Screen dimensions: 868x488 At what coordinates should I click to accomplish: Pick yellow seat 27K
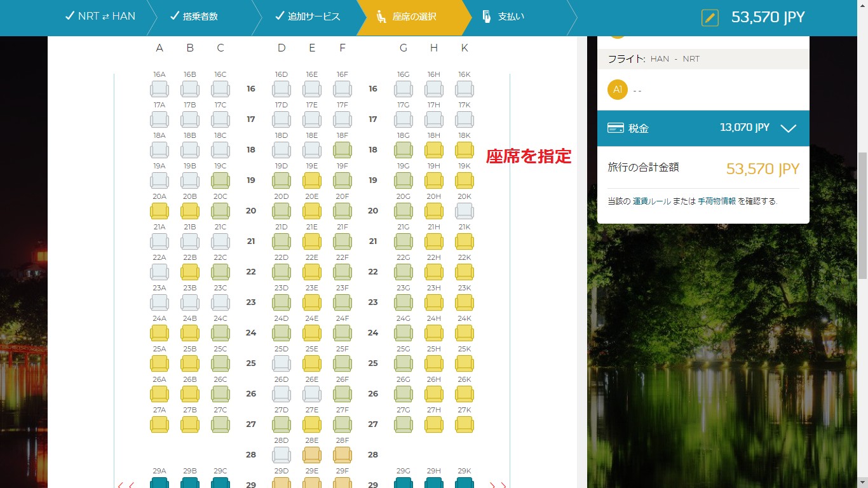(465, 424)
